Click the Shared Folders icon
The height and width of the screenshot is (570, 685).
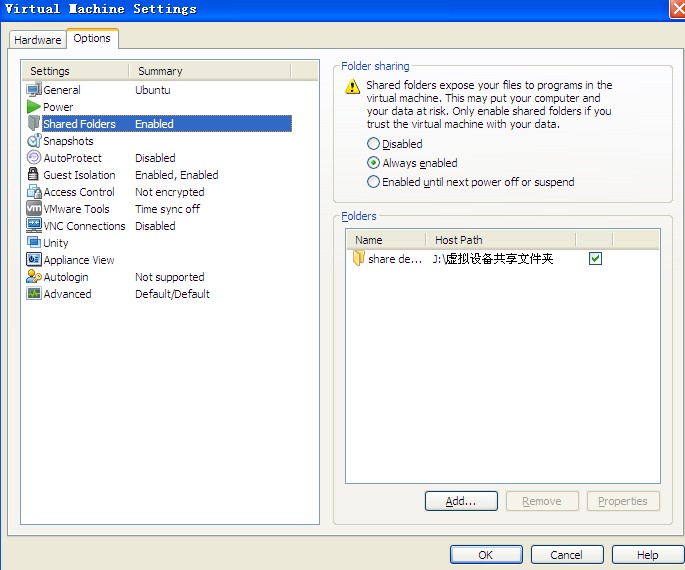(x=34, y=123)
